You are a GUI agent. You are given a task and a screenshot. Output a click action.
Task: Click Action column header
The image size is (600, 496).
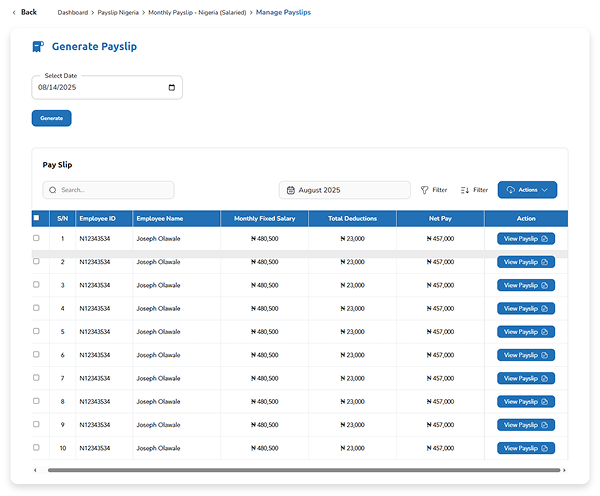tap(526, 219)
